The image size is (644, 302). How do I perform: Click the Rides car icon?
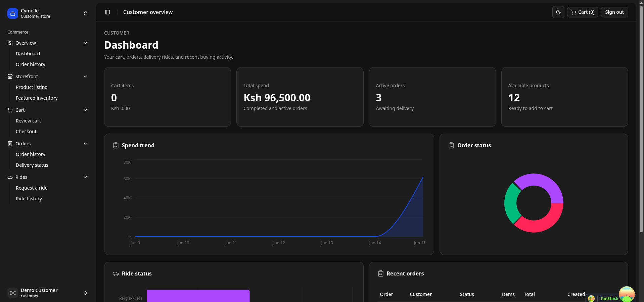tap(10, 177)
